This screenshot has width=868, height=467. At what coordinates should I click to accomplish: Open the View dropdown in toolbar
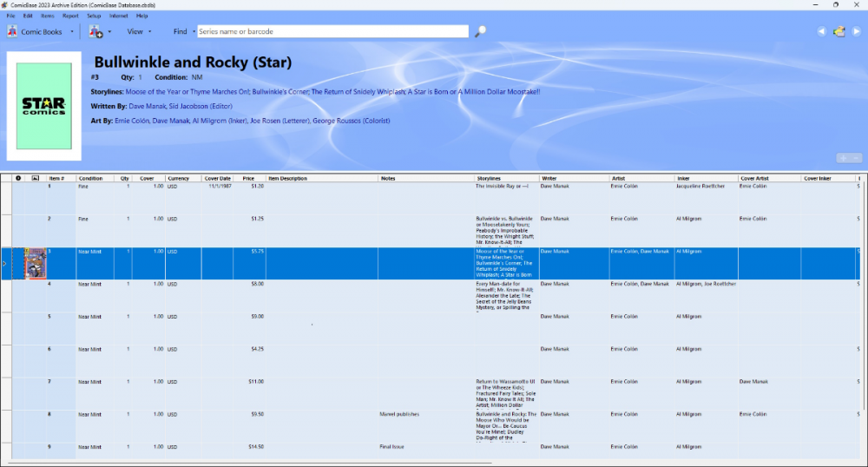tap(139, 31)
